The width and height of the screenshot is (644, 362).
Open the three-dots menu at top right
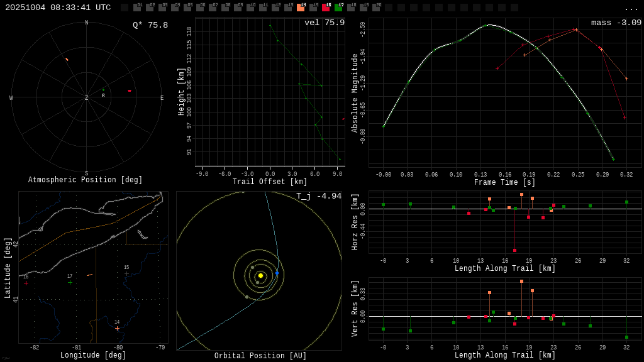(631, 8)
